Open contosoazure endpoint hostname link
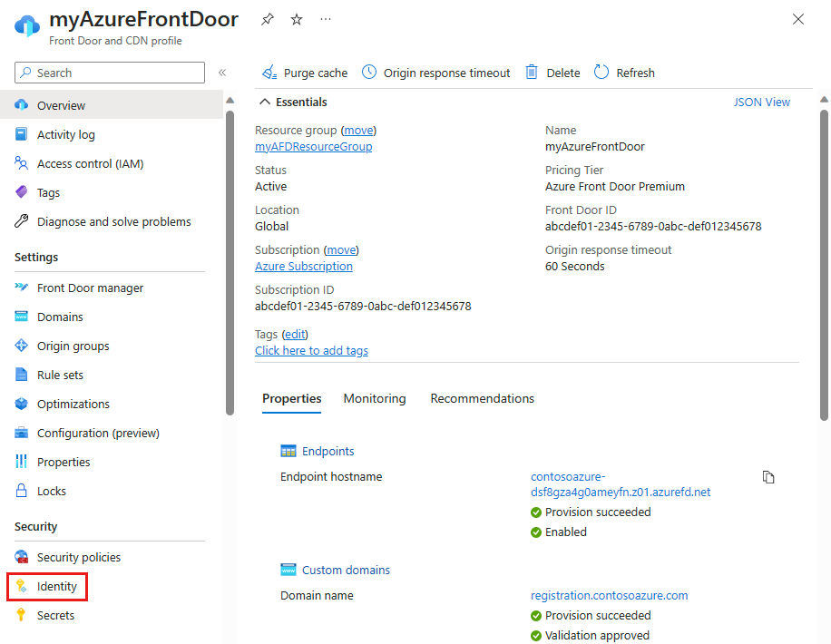The image size is (831, 644). tap(621, 484)
